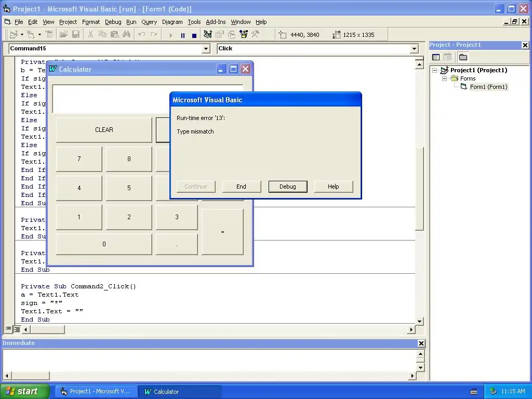
Task: Click the Start (run) play icon
Action: [170, 35]
